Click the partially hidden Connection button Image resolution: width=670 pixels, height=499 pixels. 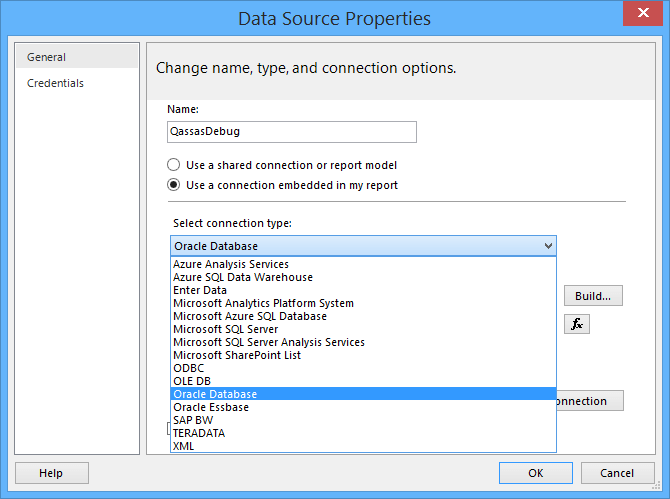pos(590,401)
